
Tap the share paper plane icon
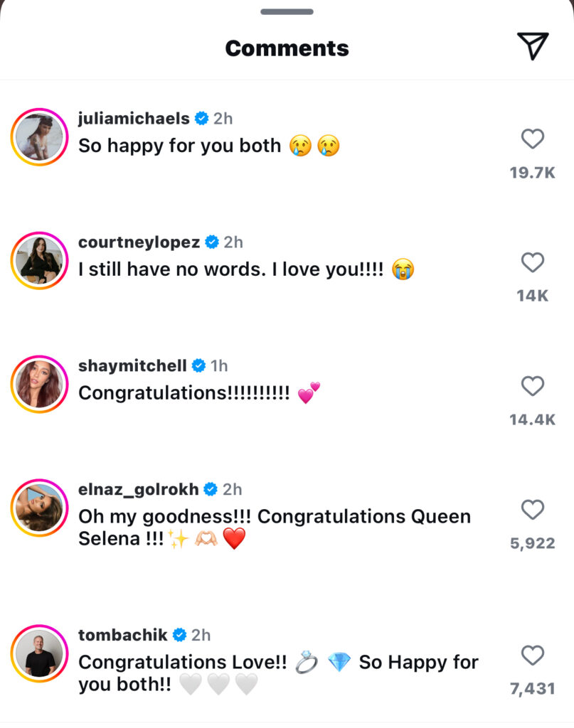coord(532,46)
